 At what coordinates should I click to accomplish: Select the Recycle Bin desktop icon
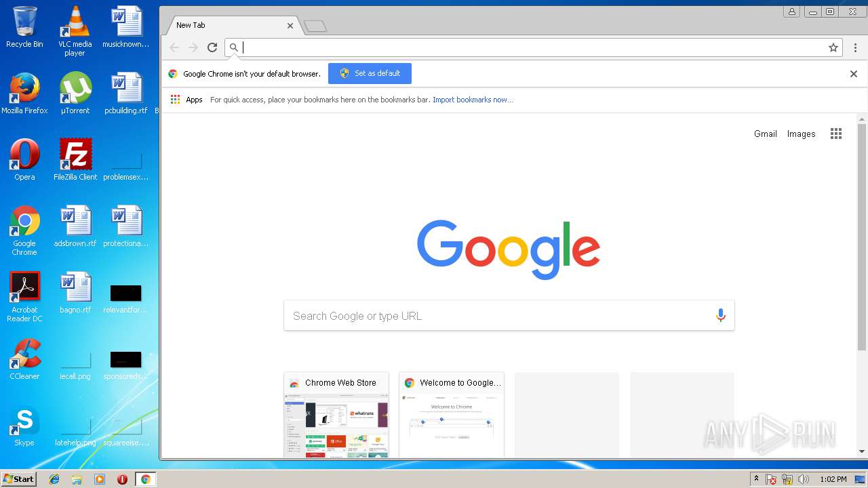(24, 28)
